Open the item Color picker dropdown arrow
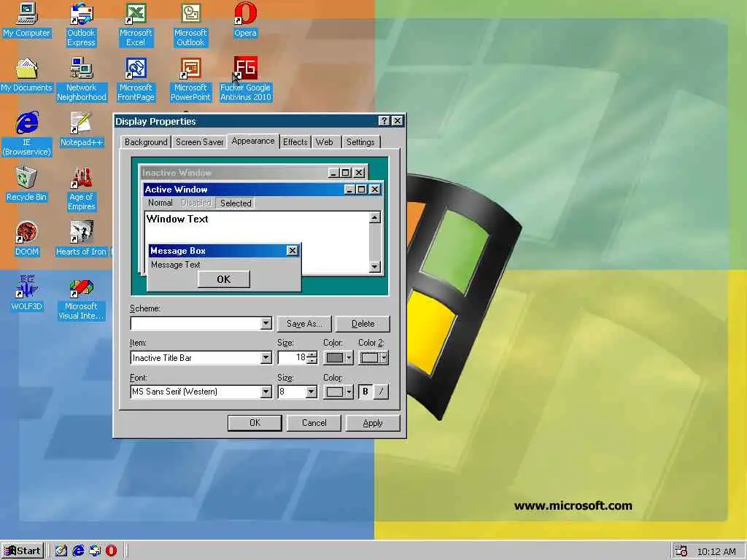Image resolution: width=747 pixels, height=560 pixels. click(349, 357)
